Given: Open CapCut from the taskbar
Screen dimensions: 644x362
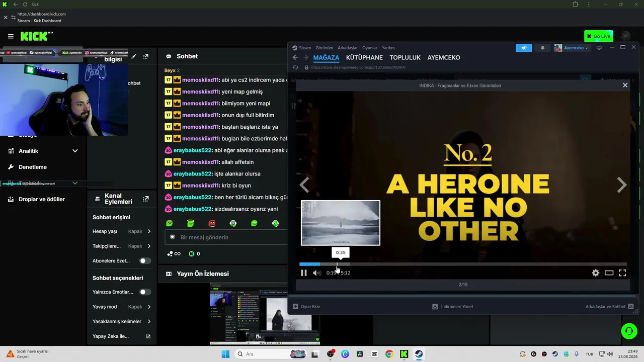Looking at the screenshot, I should point(374,354).
